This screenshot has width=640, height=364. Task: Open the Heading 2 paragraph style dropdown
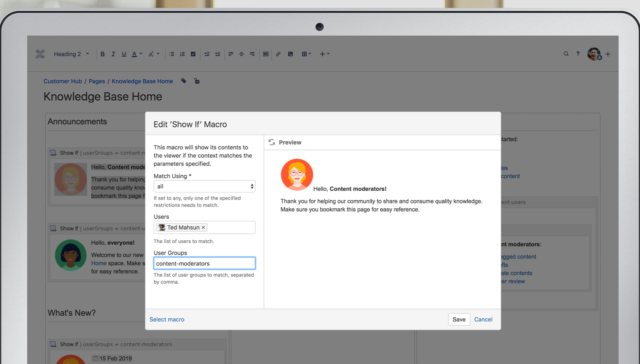tap(71, 54)
